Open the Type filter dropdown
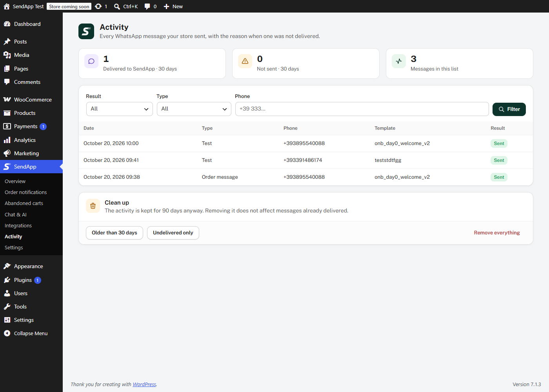 coord(194,109)
